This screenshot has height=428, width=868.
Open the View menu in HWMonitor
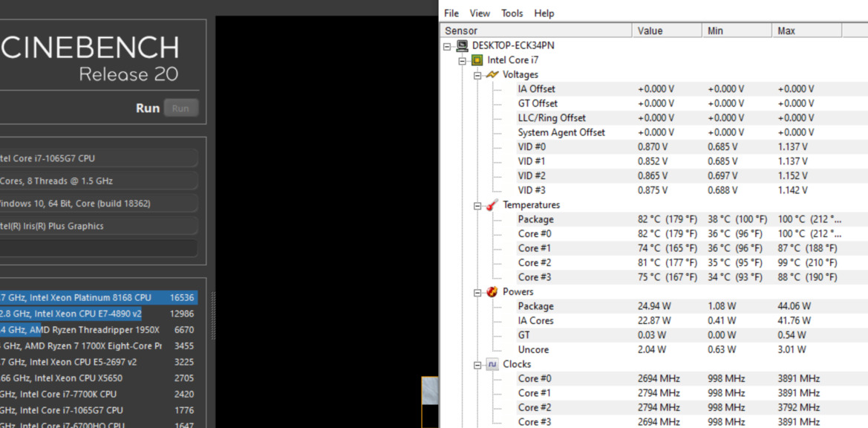tap(480, 13)
